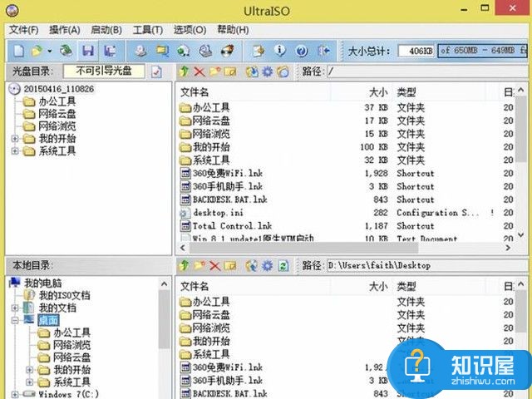Click the disc capacity progress bar

point(482,51)
